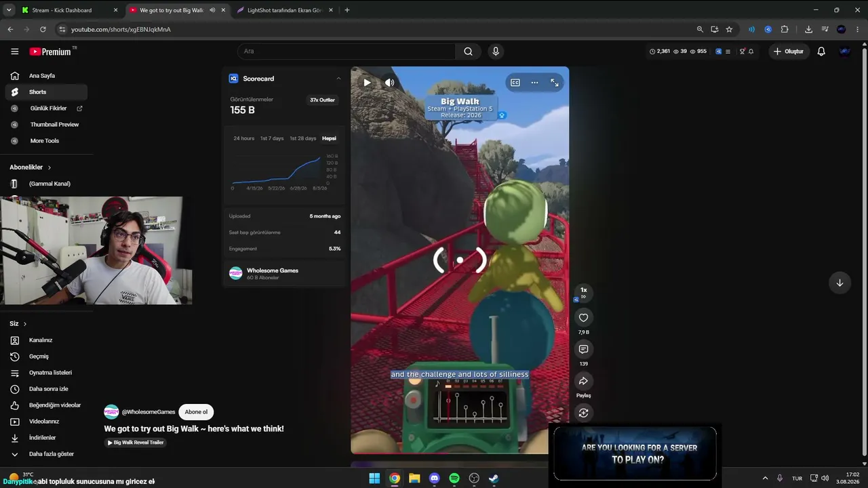Image resolution: width=868 pixels, height=488 pixels.
Task: Switch to the Stream - Kick Dashboard tab
Action: click(x=68, y=10)
